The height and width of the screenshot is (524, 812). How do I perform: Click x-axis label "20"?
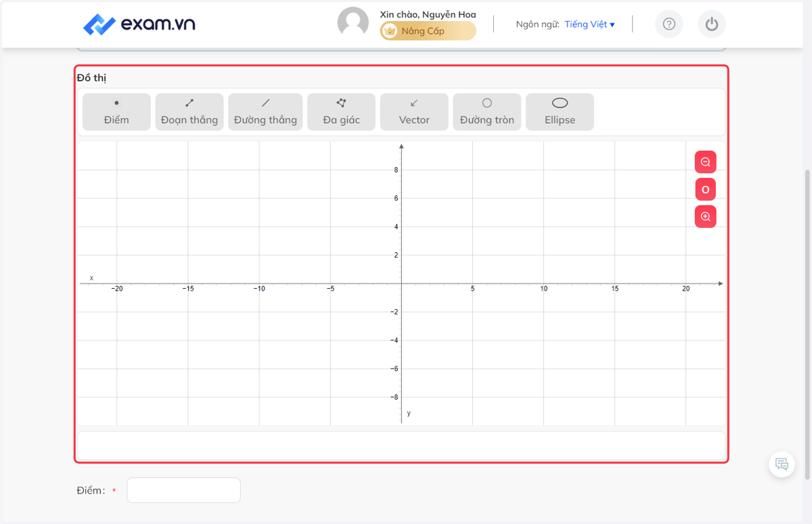click(x=686, y=289)
